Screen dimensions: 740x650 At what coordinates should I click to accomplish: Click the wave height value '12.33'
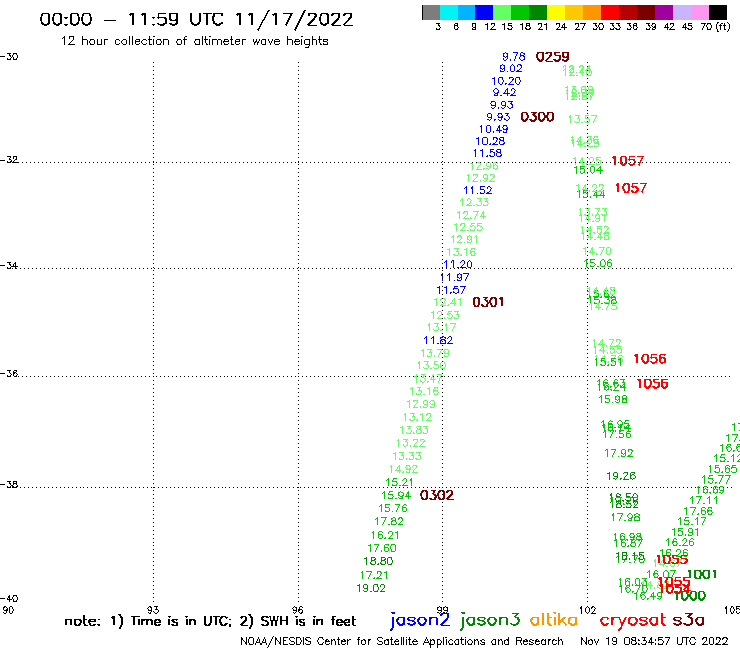coord(474,203)
